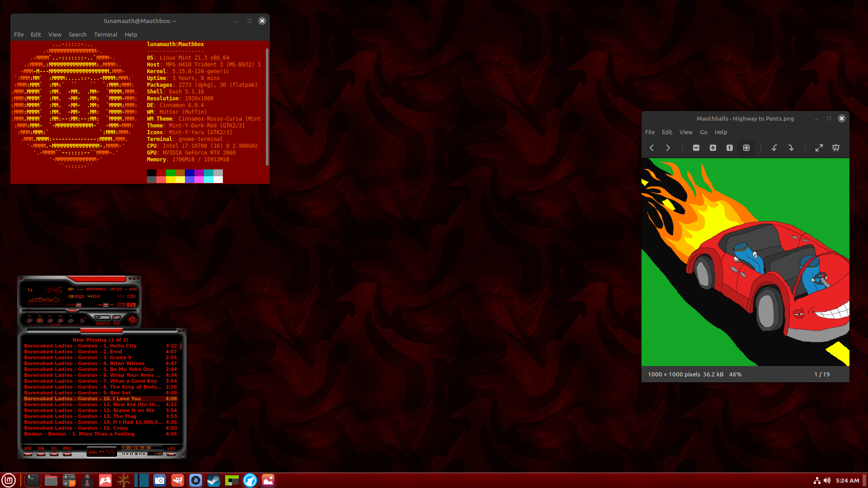This screenshot has height=488, width=868.
Task: Go to previous image in image viewer
Action: tap(651, 148)
